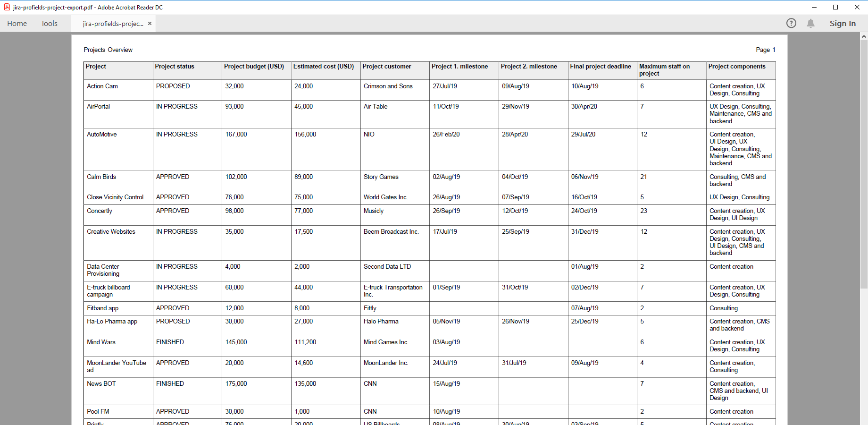
Task: Close the jira-profields document tab
Action: (x=150, y=24)
